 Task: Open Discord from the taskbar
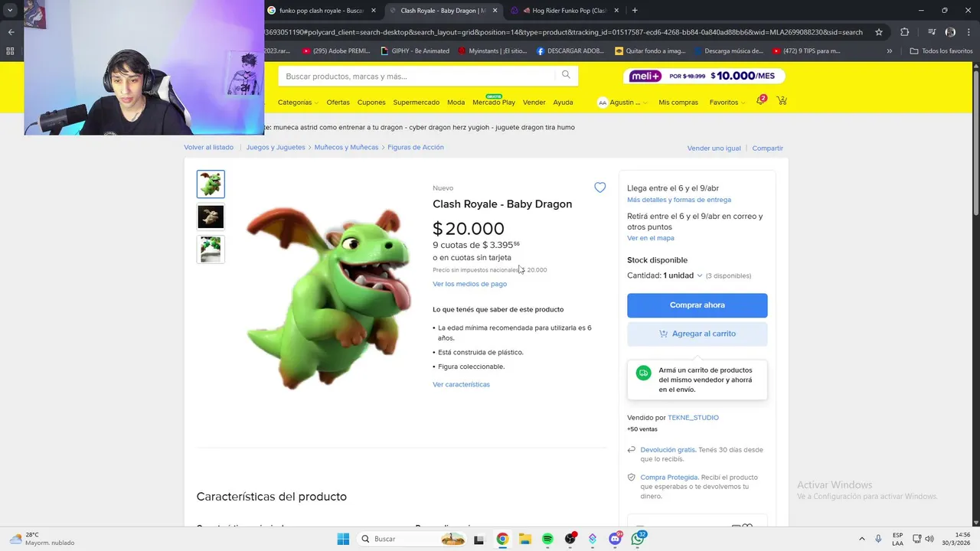click(616, 539)
